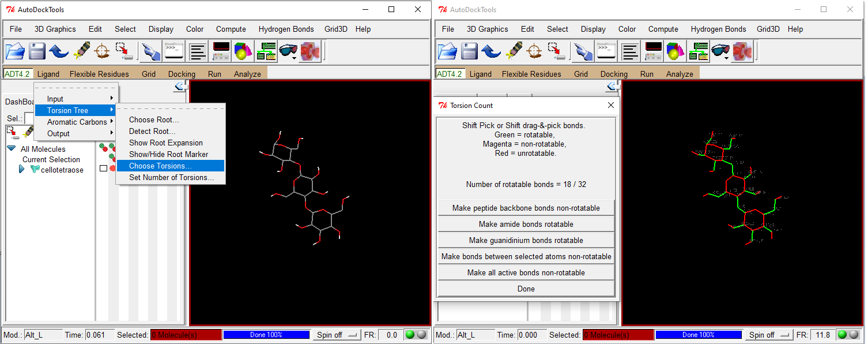The image size is (868, 344).
Task: Toggle Spin off in the status bar
Action: point(336,335)
